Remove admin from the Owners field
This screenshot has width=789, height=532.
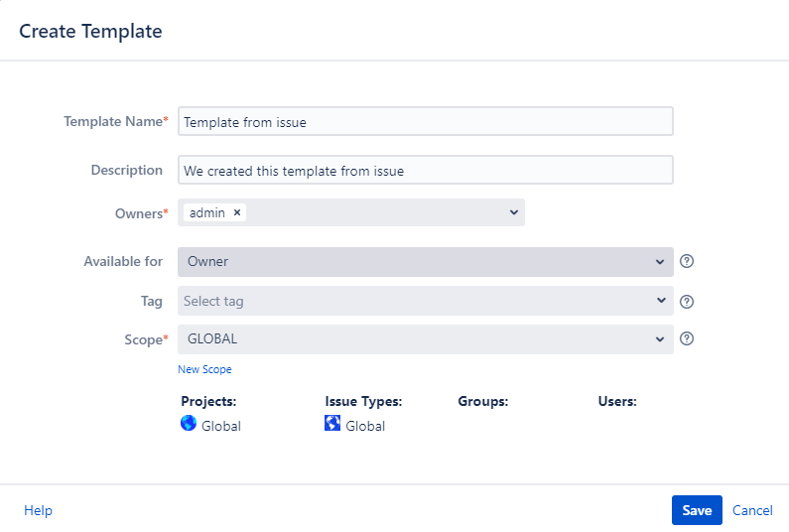click(x=237, y=212)
